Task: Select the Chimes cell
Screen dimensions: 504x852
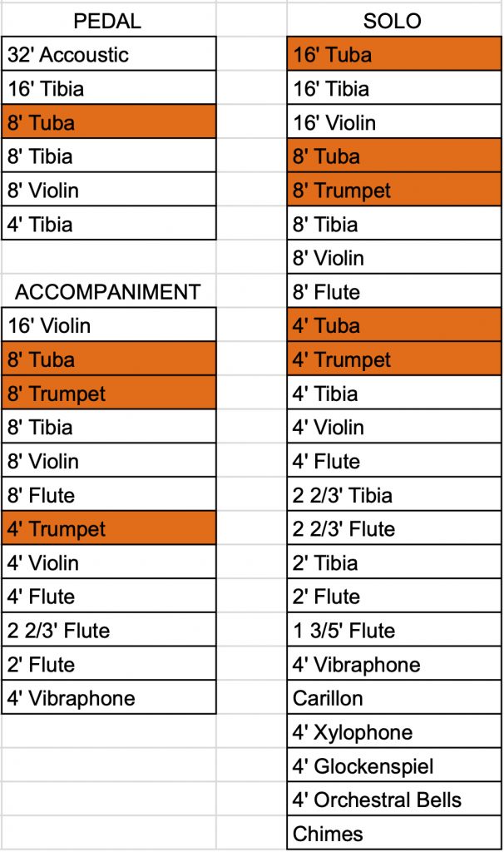Action: [x=394, y=834]
